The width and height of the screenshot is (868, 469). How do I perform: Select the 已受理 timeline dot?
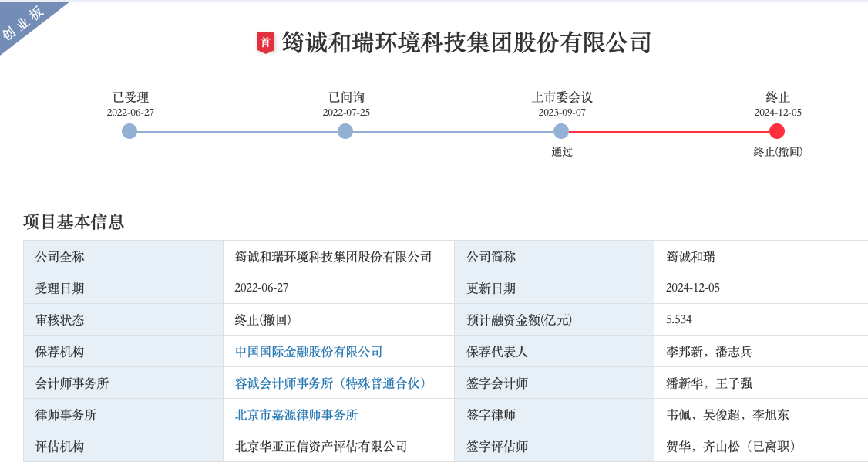tap(130, 131)
